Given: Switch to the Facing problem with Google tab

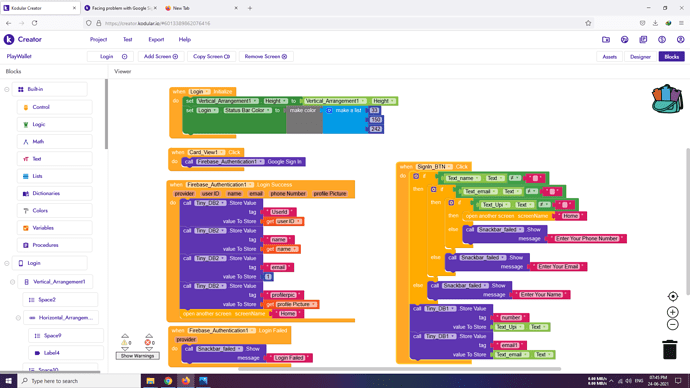Looking at the screenshot, I should tap(120, 8).
